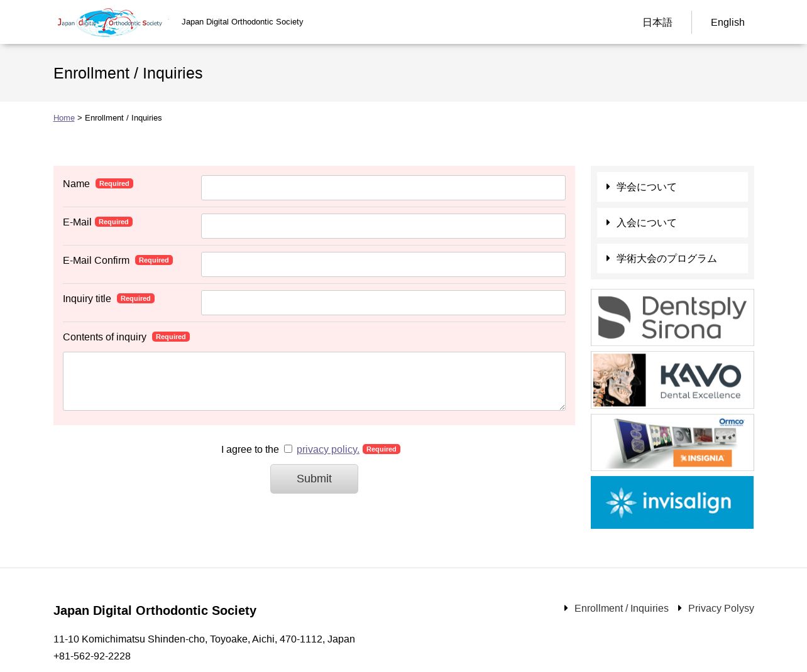Click the Ormco Insignia banner

(x=672, y=443)
